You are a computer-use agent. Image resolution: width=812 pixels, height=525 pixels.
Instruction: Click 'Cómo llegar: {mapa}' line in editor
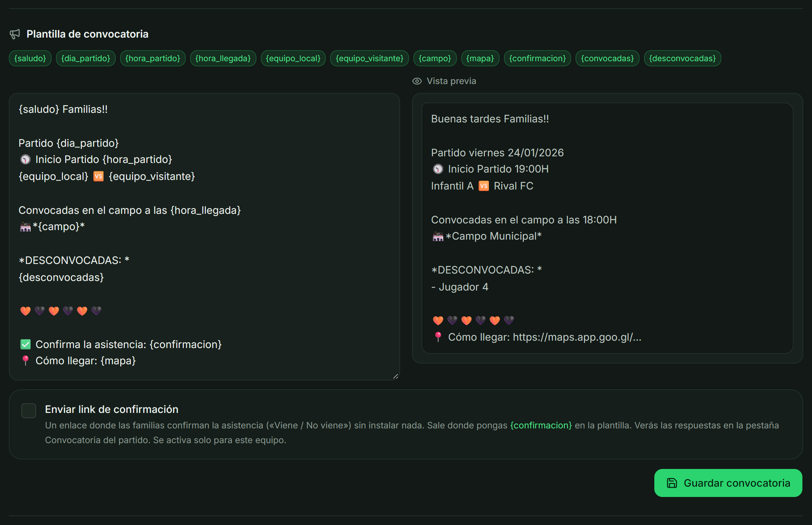(78, 361)
